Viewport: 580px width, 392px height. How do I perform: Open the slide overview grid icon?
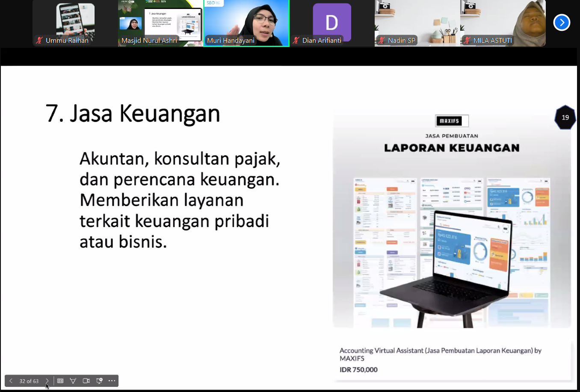(60, 380)
